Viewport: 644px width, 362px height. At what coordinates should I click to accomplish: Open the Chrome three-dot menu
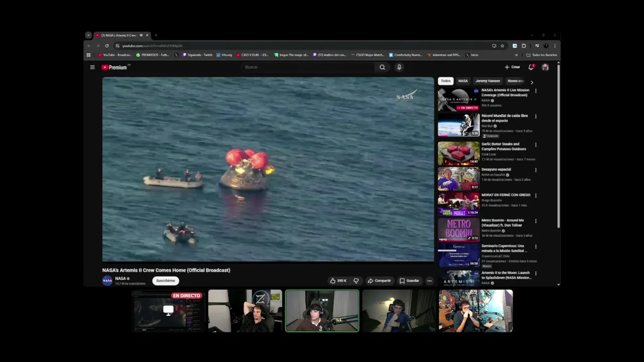(x=555, y=46)
